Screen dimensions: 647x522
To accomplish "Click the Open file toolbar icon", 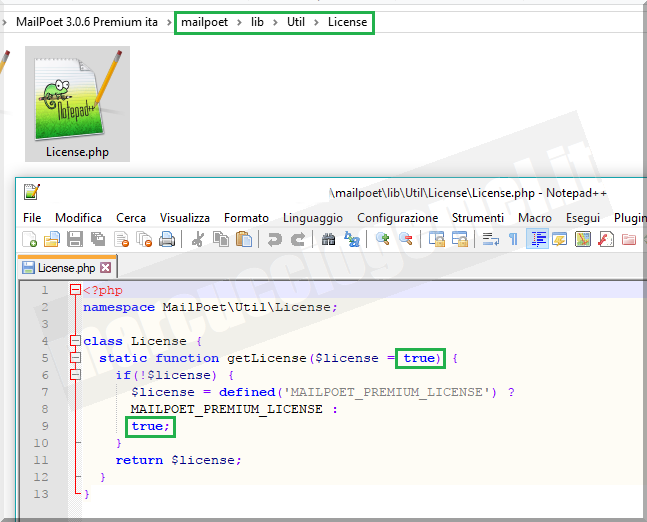I will pos(52,239).
